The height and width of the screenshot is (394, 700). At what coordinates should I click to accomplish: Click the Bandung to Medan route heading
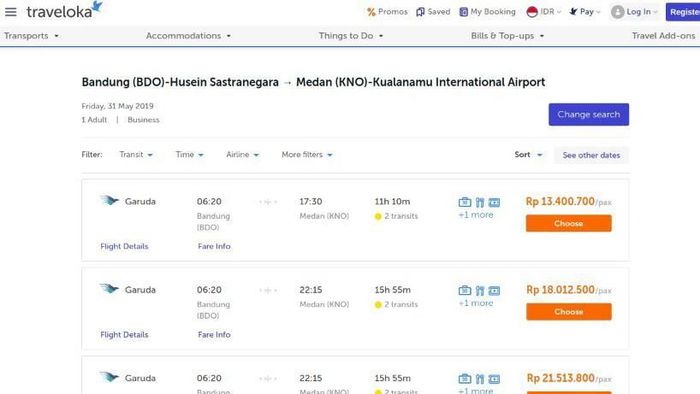[x=313, y=82]
